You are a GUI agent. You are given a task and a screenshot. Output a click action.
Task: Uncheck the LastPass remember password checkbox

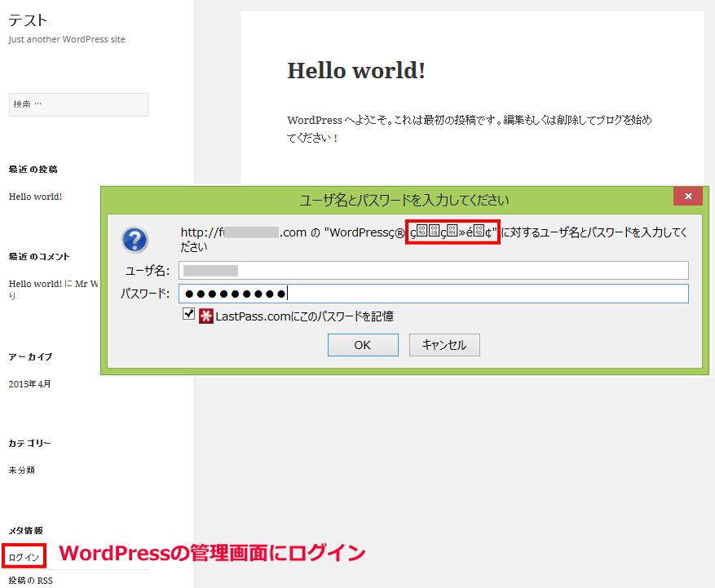point(188,314)
